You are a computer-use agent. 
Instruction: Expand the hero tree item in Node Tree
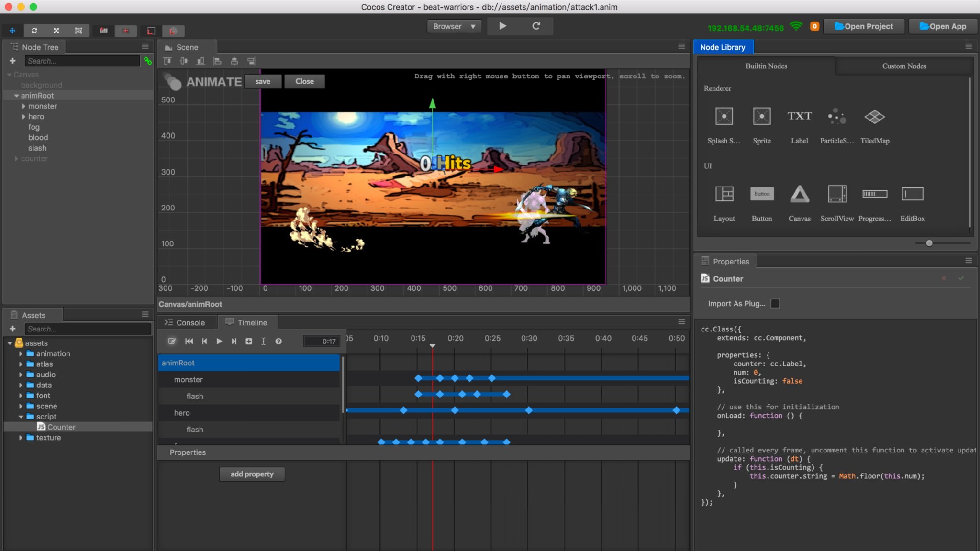point(24,116)
